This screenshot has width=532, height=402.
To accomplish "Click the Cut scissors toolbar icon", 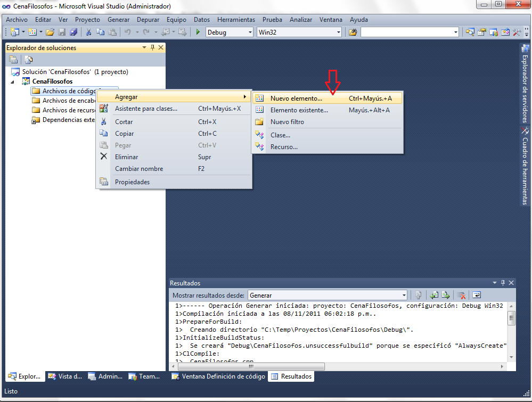I will coord(89,32).
